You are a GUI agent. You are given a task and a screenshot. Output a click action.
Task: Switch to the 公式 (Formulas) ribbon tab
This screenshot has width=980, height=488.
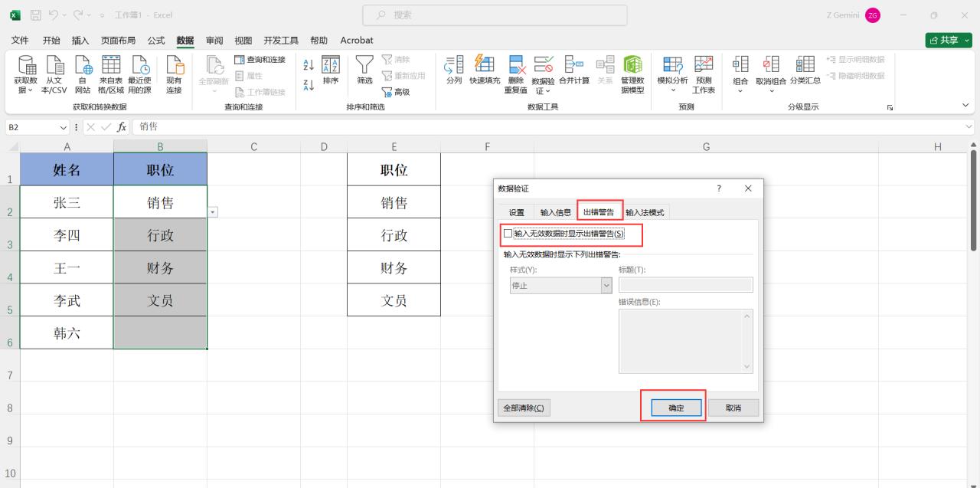[156, 41]
